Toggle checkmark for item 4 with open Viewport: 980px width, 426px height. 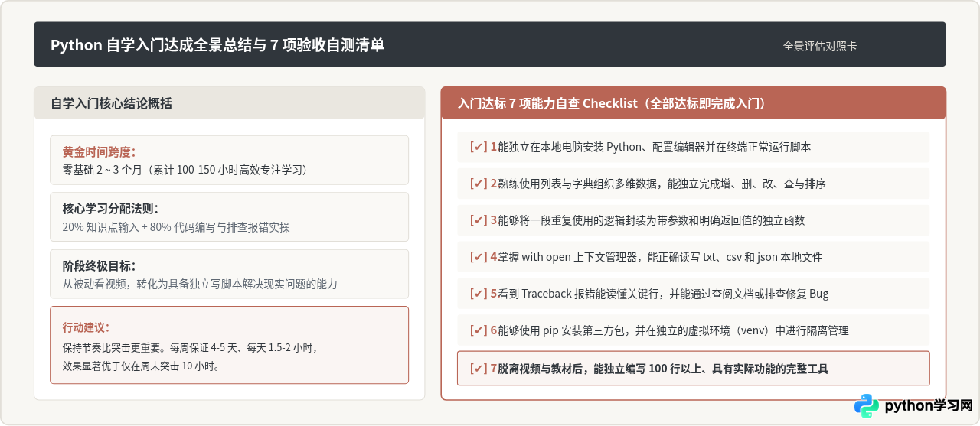[479, 257]
